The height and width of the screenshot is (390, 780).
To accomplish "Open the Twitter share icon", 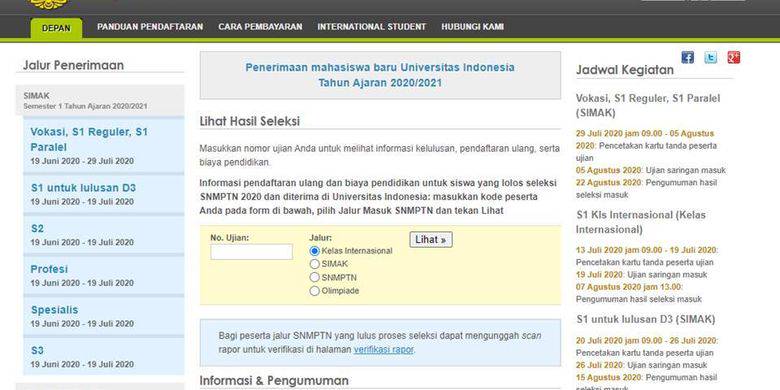I will coord(710,57).
